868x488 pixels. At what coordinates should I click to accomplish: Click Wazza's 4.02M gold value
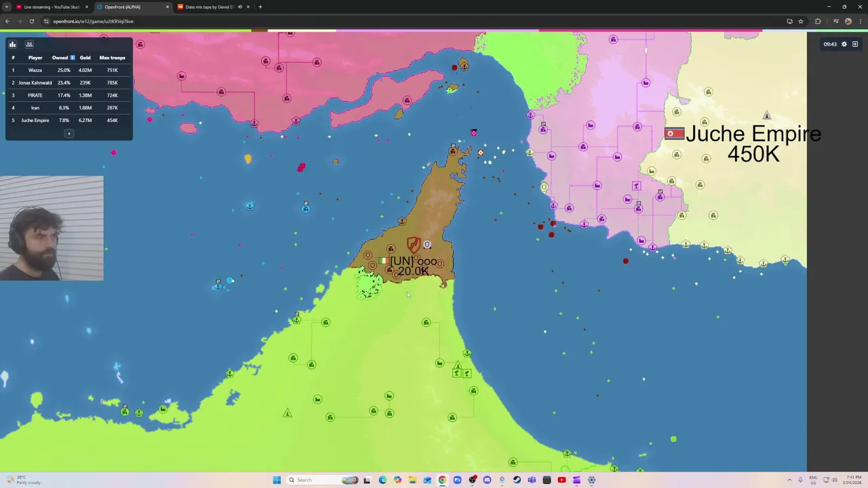pyautogui.click(x=85, y=70)
